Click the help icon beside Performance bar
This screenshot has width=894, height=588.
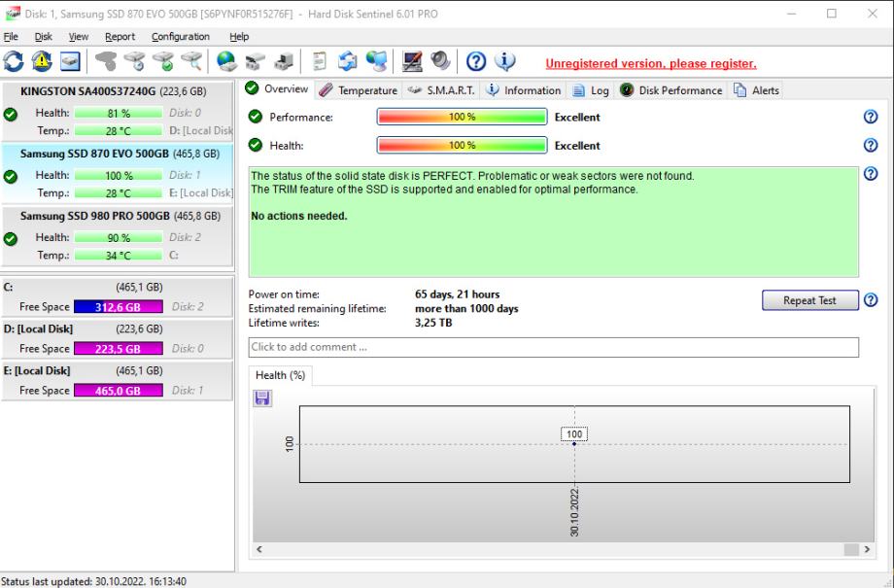pyautogui.click(x=871, y=117)
